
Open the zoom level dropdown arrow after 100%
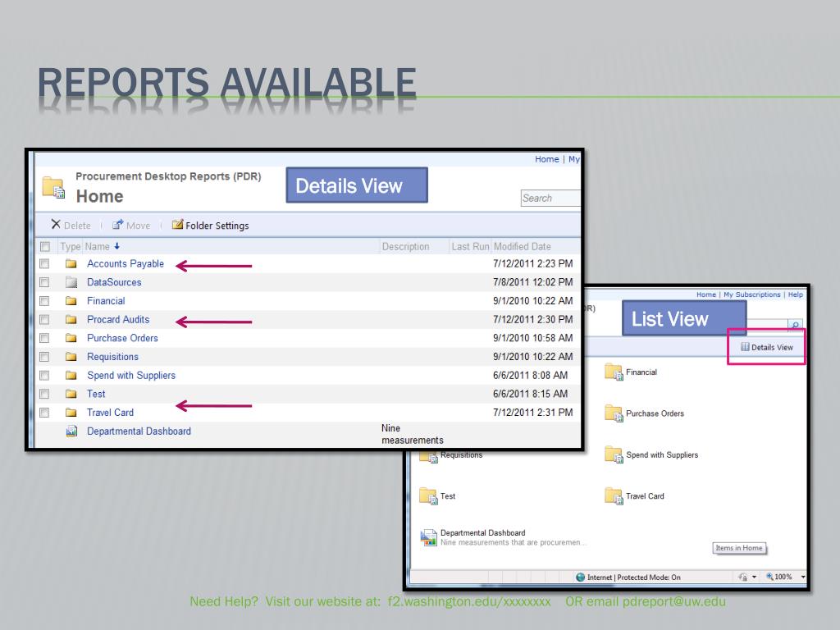click(802, 577)
